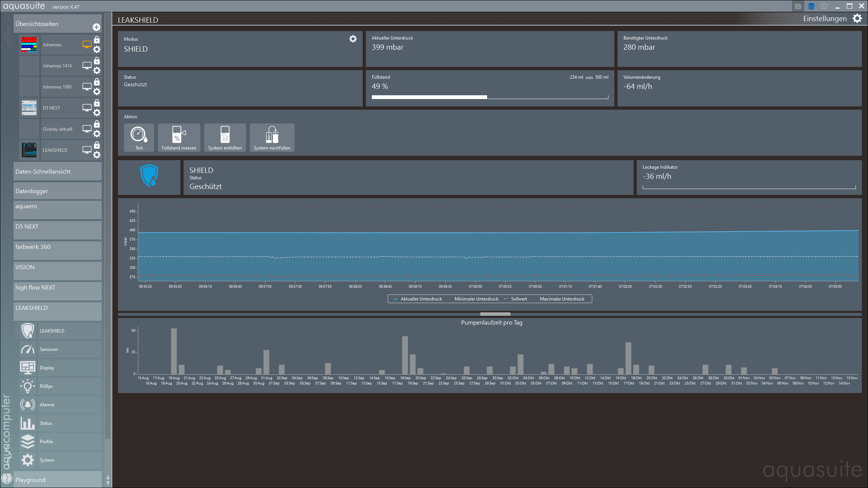868x488 pixels.
Task: Click Füllstand fill level progress bar
Action: (x=490, y=97)
